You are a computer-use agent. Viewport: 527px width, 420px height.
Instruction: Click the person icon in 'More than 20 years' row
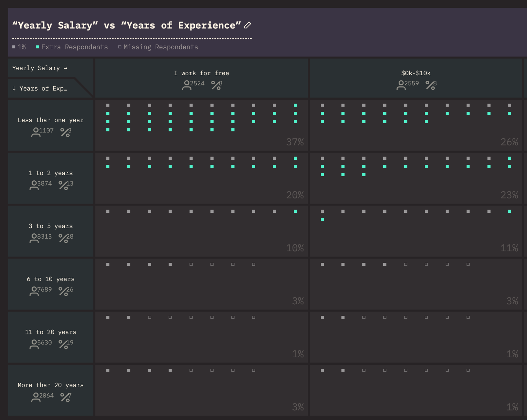(36, 397)
